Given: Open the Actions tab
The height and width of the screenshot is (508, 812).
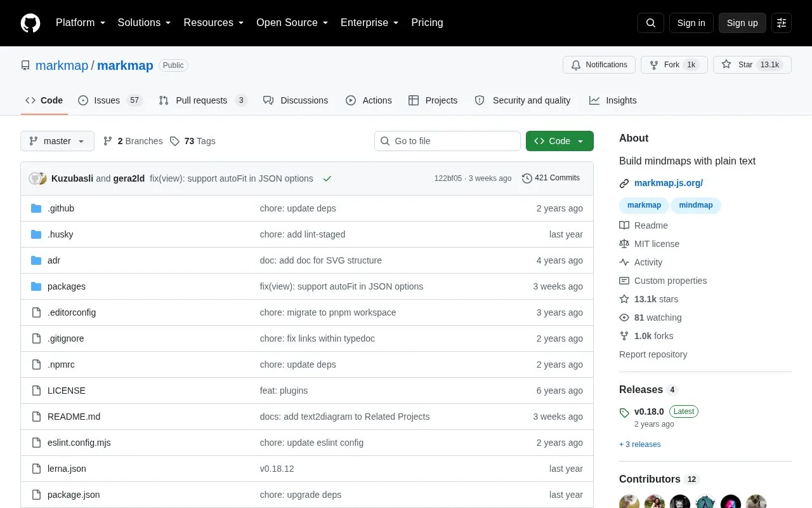Looking at the screenshot, I should point(369,100).
